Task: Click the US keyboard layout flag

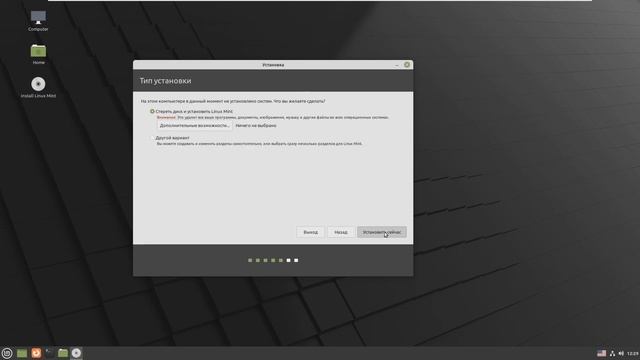Action: [x=602, y=353]
